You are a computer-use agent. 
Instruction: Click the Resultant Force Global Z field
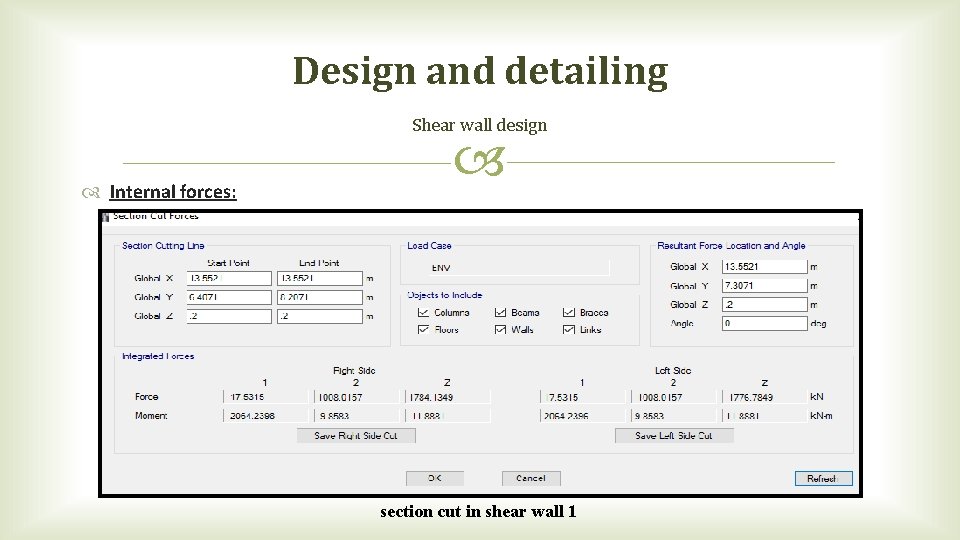pyautogui.click(x=765, y=304)
